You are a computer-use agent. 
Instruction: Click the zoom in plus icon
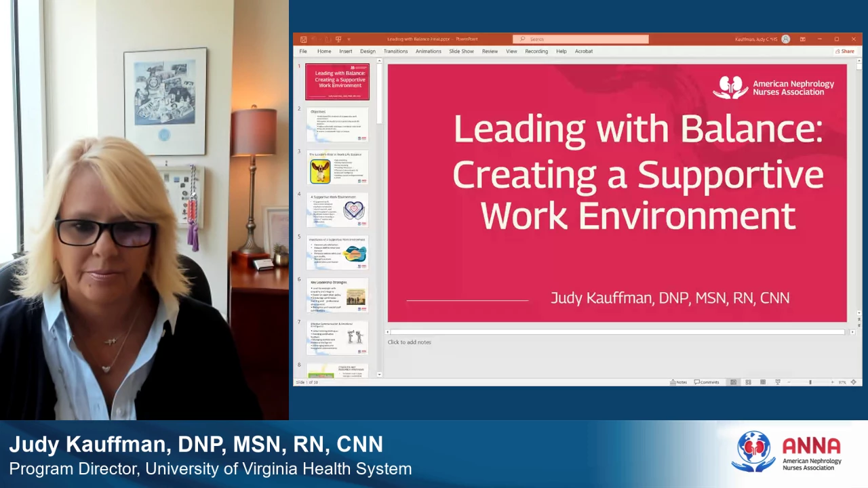pos(832,382)
